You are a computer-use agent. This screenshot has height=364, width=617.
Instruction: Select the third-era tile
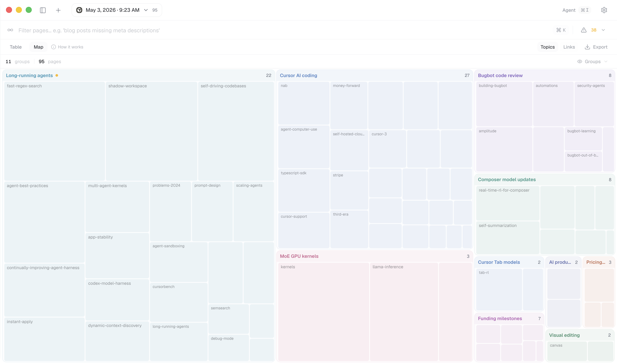click(x=349, y=229)
